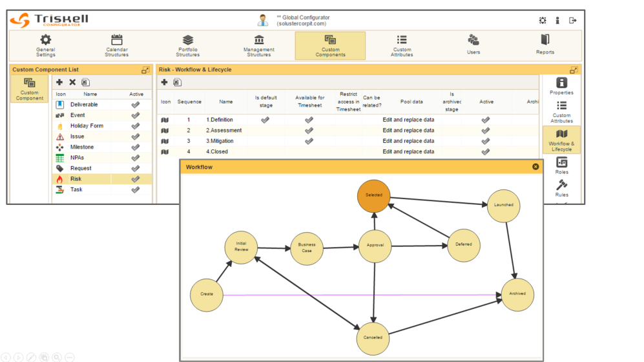Open Custom Attributes top tab
This screenshot has width=644, height=362.
pyautogui.click(x=402, y=46)
